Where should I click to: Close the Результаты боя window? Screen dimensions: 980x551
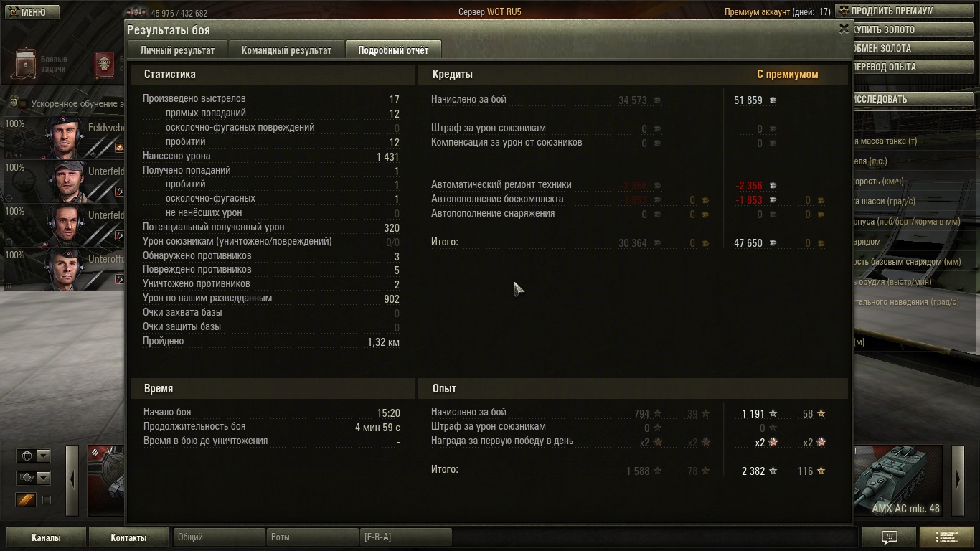(844, 29)
